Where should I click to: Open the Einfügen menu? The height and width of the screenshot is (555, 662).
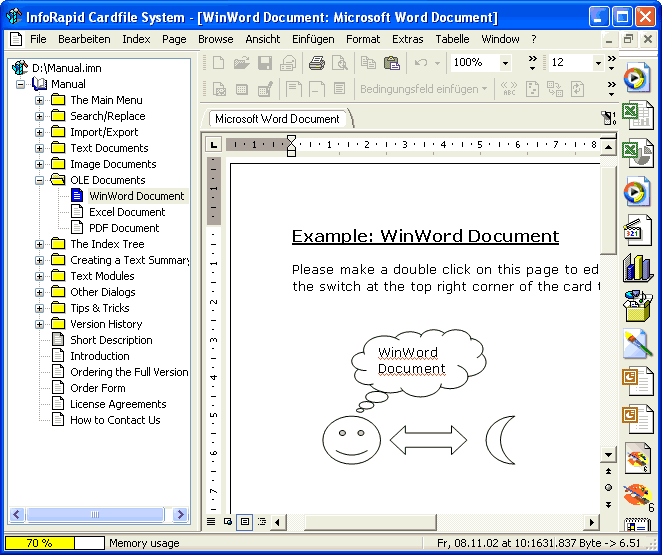(313, 39)
